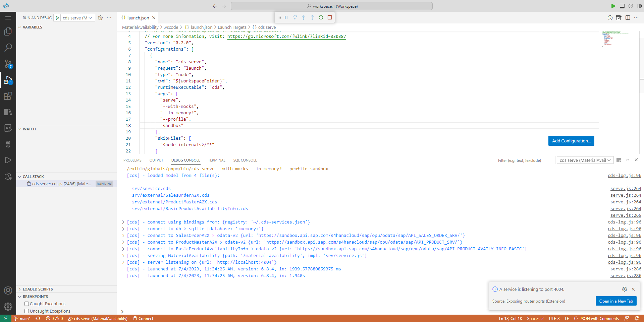Toggle Uncaught Exceptions breakpoint checkbox

[26, 311]
